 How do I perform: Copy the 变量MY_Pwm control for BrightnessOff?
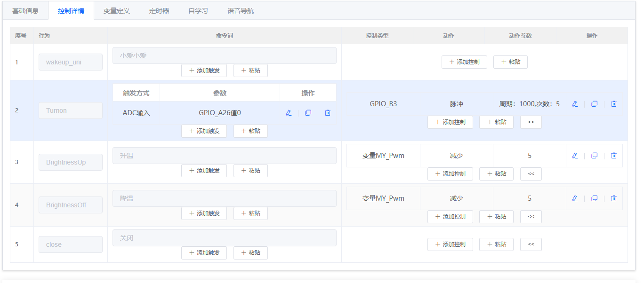coord(594,198)
